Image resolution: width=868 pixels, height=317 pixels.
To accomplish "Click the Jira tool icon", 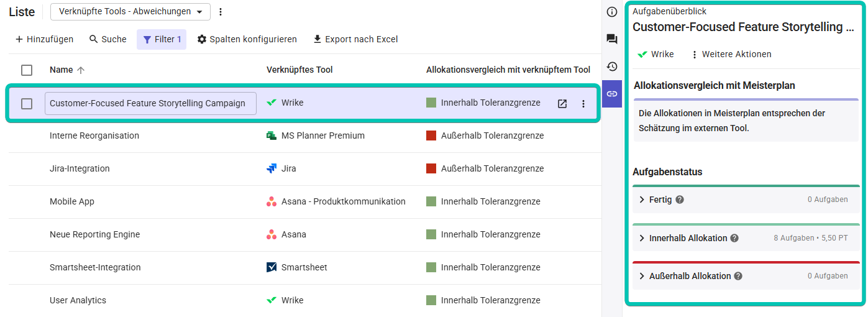I will point(272,168).
